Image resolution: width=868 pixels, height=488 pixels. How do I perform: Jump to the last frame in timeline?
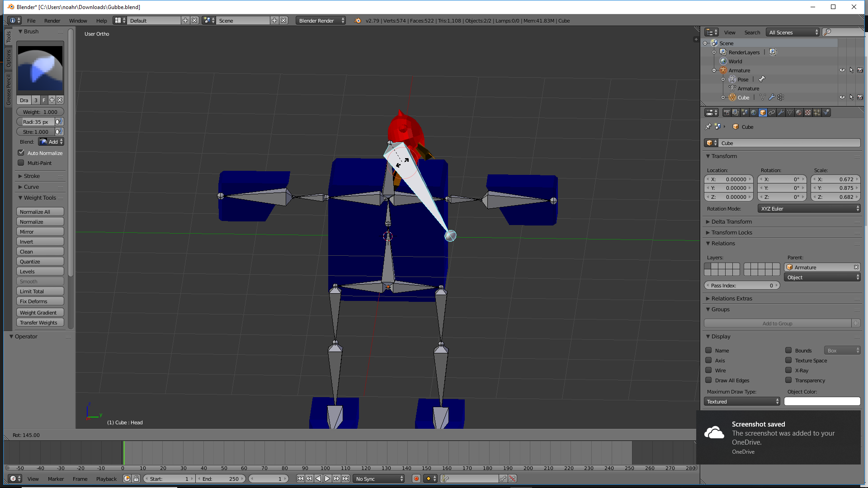click(345, 479)
